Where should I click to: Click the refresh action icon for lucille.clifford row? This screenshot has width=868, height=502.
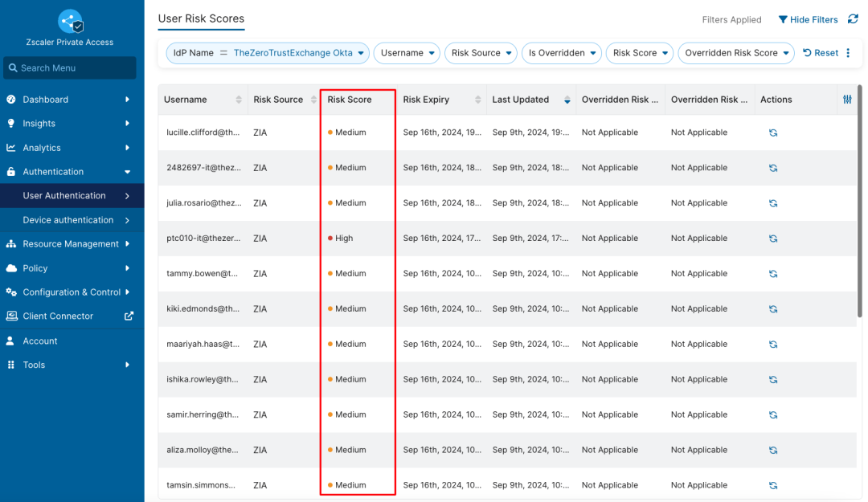coord(772,133)
